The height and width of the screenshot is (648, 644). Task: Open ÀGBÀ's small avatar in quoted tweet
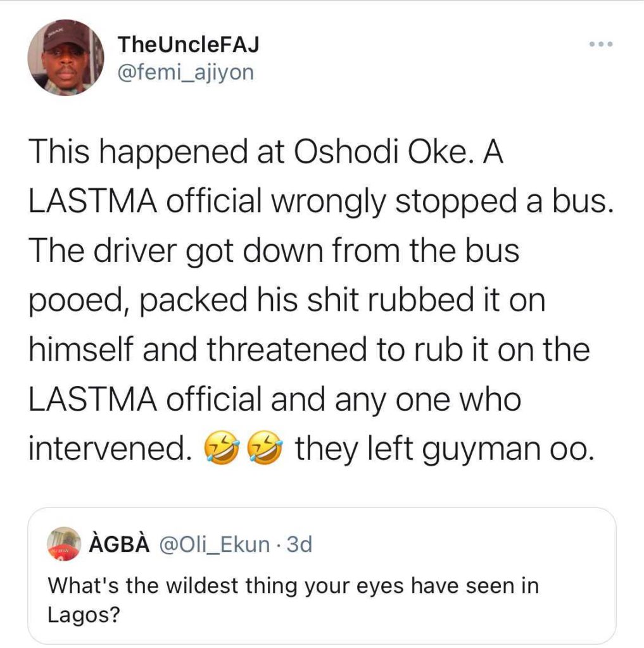(x=63, y=544)
